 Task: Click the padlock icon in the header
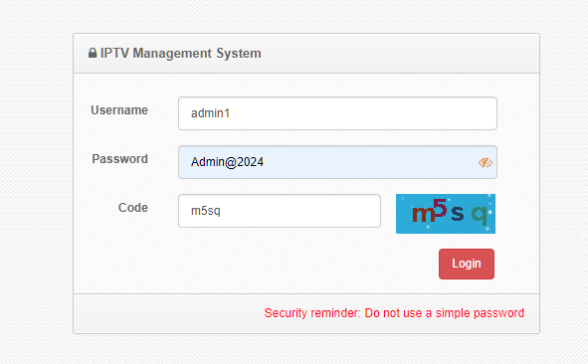93,53
